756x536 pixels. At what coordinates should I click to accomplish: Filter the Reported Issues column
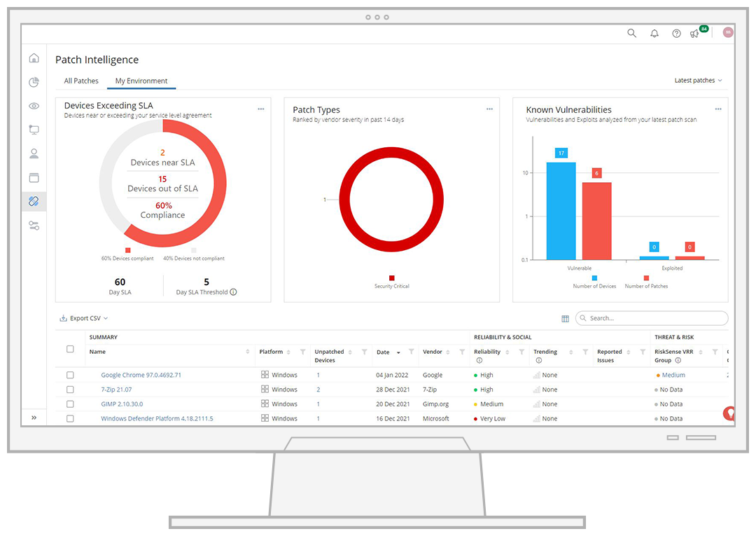point(643,352)
